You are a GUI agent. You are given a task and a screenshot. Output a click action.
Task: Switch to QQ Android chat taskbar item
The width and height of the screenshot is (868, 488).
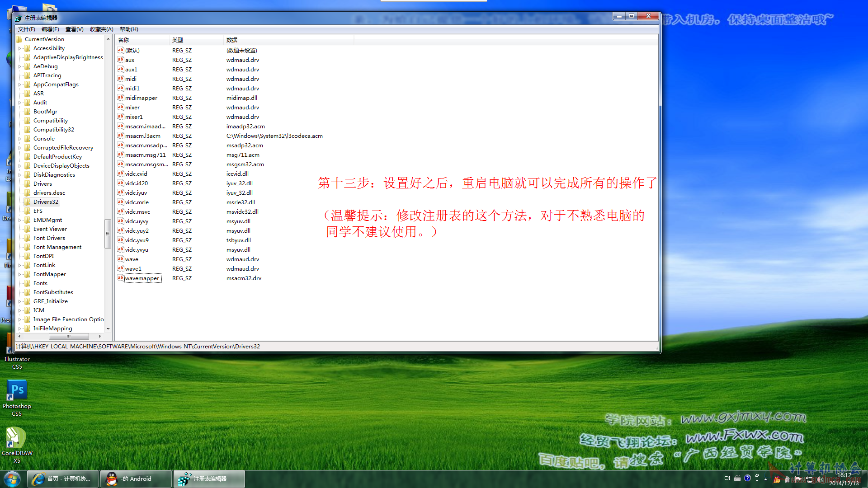pos(136,479)
